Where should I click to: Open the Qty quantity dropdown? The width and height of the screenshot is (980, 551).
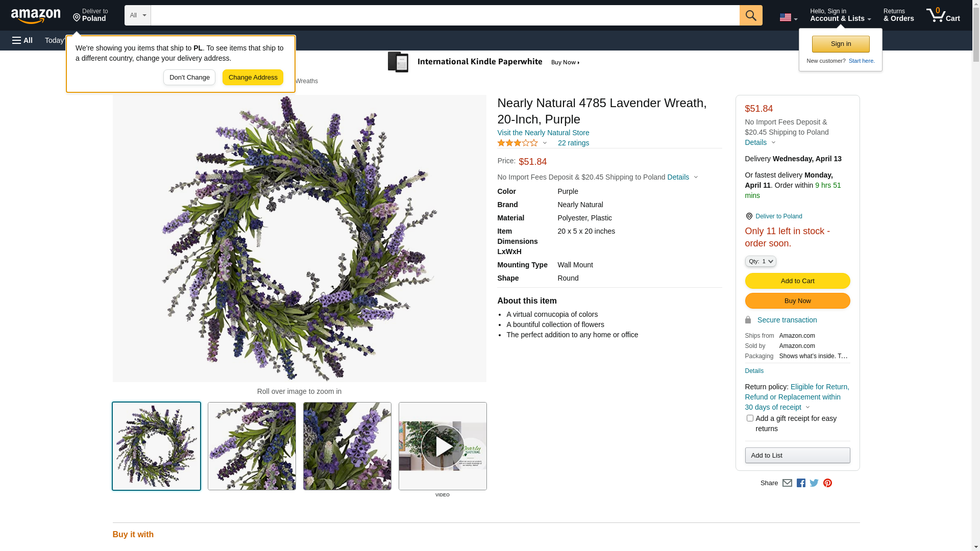pyautogui.click(x=760, y=261)
